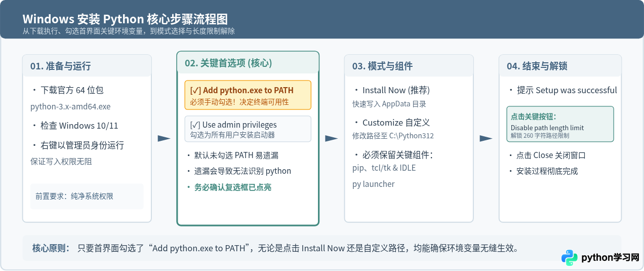Click the note "保证写入权限无阻"
The image size is (644, 271).
click(61, 162)
